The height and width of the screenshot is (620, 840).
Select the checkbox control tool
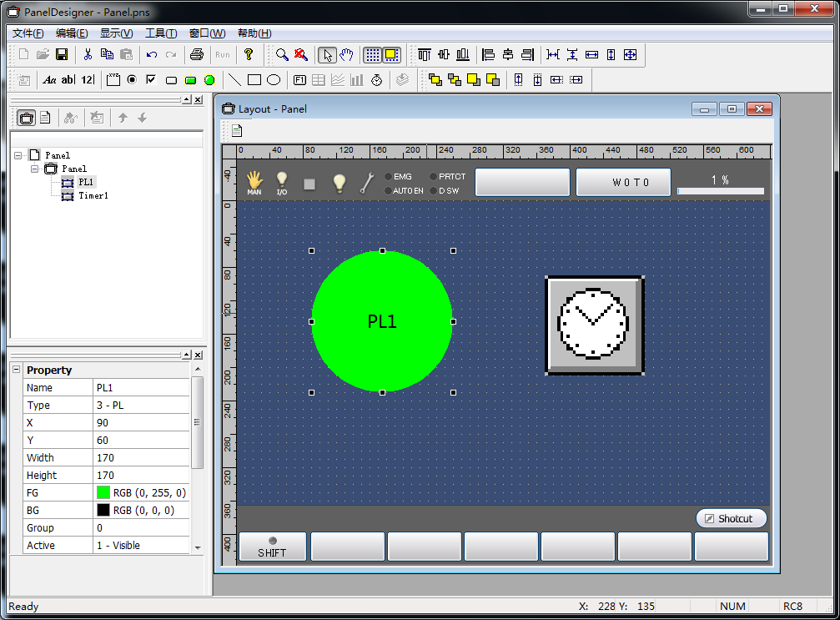(151, 80)
